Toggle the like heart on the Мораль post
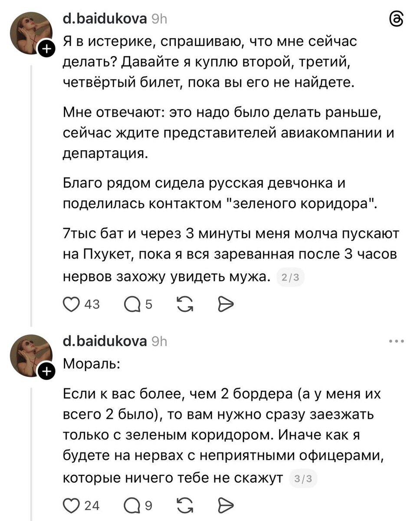 [x=72, y=505]
